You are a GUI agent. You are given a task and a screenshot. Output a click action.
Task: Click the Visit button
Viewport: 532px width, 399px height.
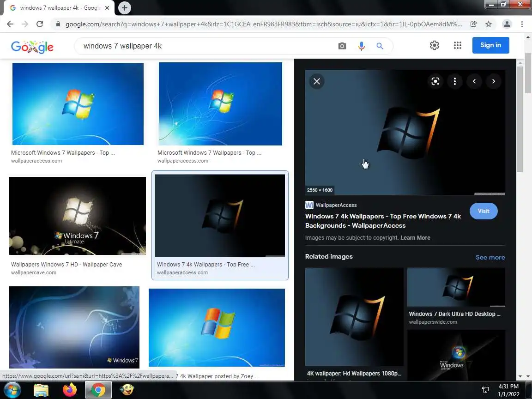pos(484,211)
